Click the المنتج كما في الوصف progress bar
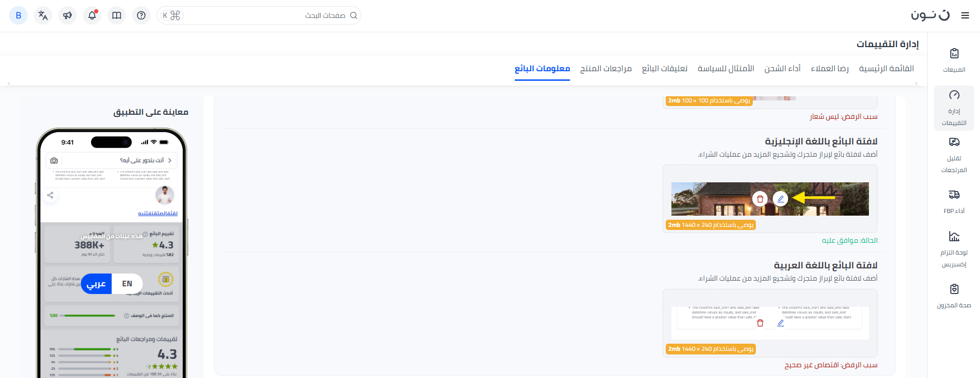This screenshot has height=378, width=980. pyautogui.click(x=87, y=316)
